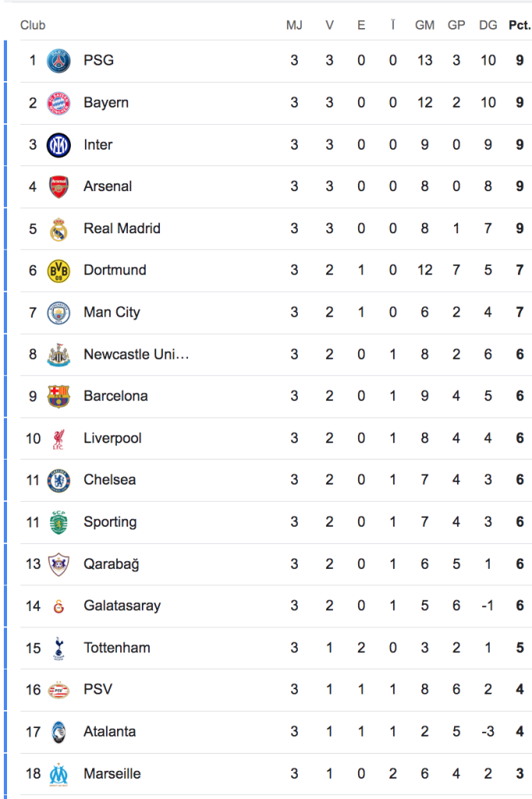This screenshot has width=532, height=799.
Task: Open the Newcastle United team link
Action: [x=137, y=354]
